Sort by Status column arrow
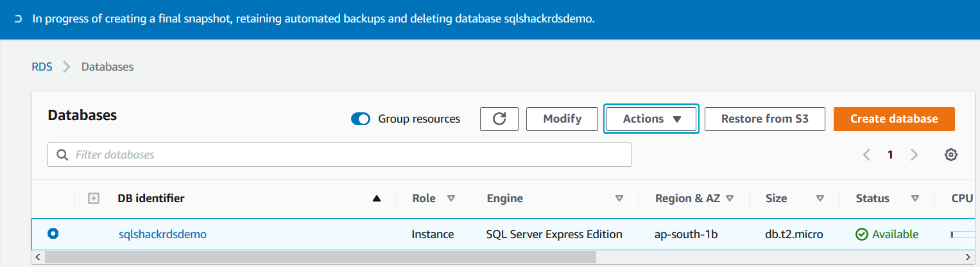The image size is (980, 267). point(915,198)
